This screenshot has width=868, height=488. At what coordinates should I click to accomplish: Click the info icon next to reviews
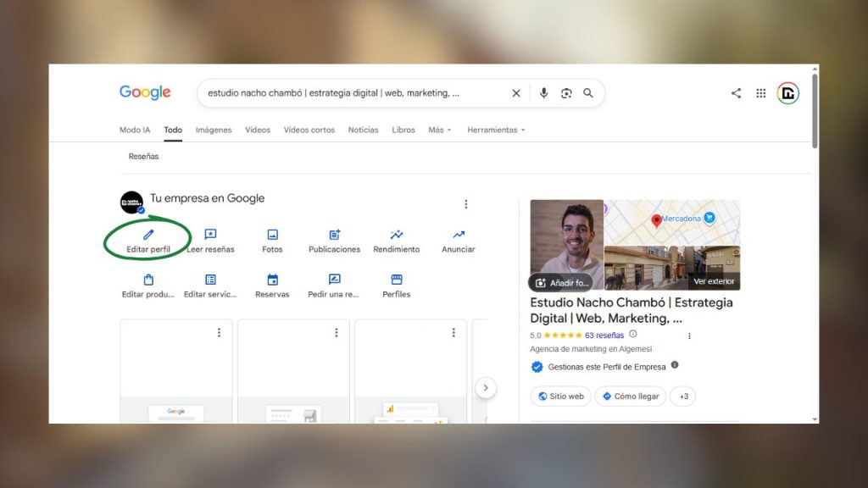click(633, 334)
